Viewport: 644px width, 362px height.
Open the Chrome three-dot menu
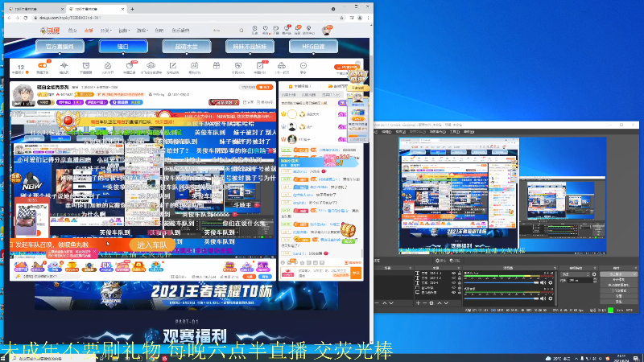368,18
